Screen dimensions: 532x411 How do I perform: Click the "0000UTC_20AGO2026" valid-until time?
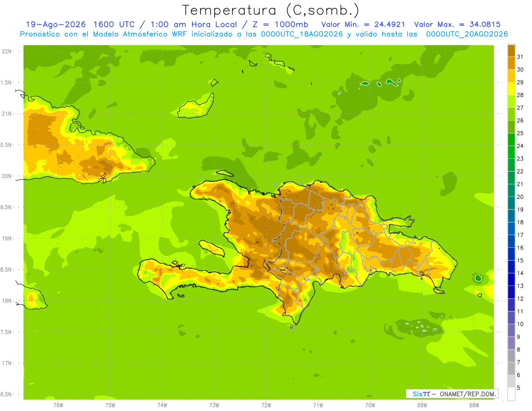(x=467, y=34)
